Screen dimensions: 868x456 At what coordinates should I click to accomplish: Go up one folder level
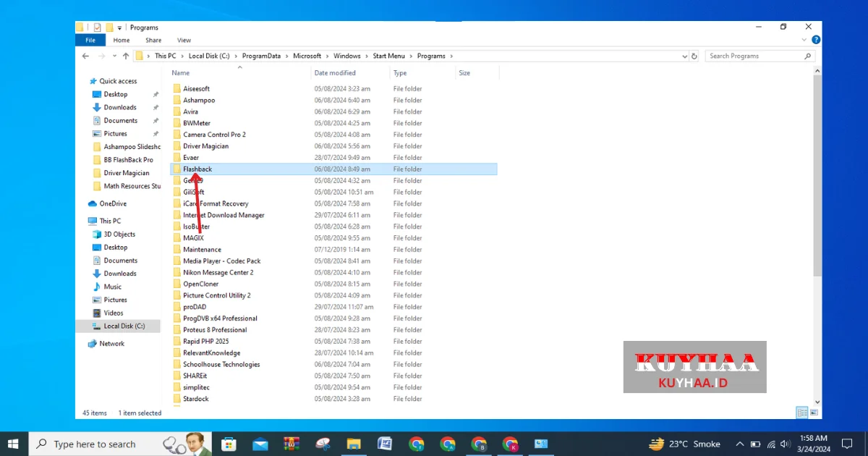126,56
